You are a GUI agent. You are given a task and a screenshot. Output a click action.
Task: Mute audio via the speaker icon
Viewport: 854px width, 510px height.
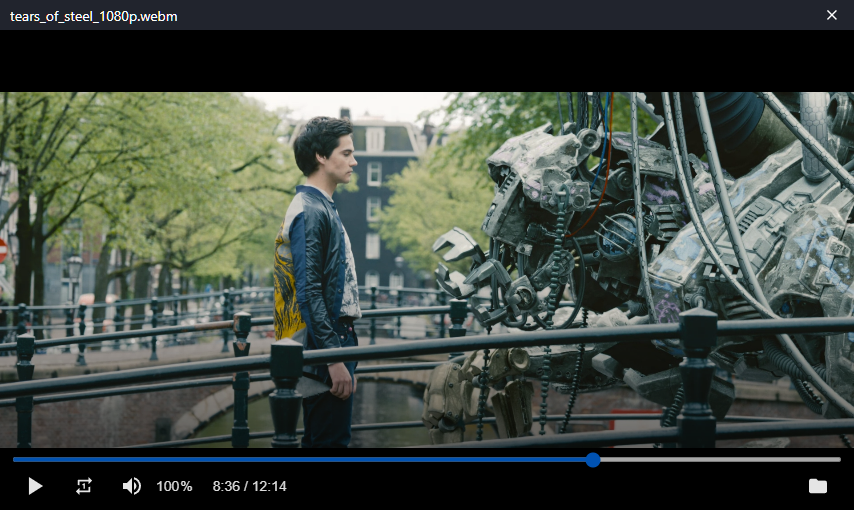pos(132,486)
